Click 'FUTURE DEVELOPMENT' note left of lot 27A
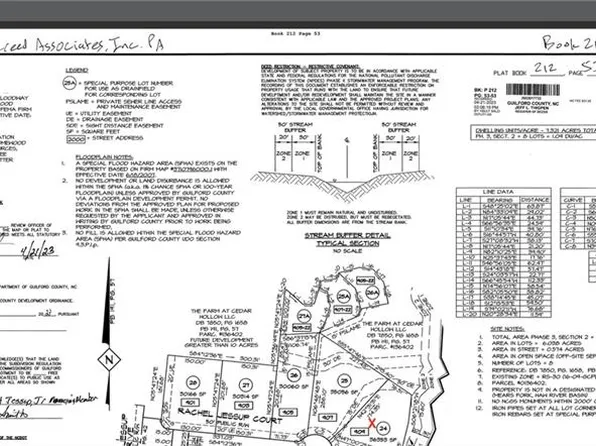The width and height of the screenshot is (596, 446). point(221,340)
